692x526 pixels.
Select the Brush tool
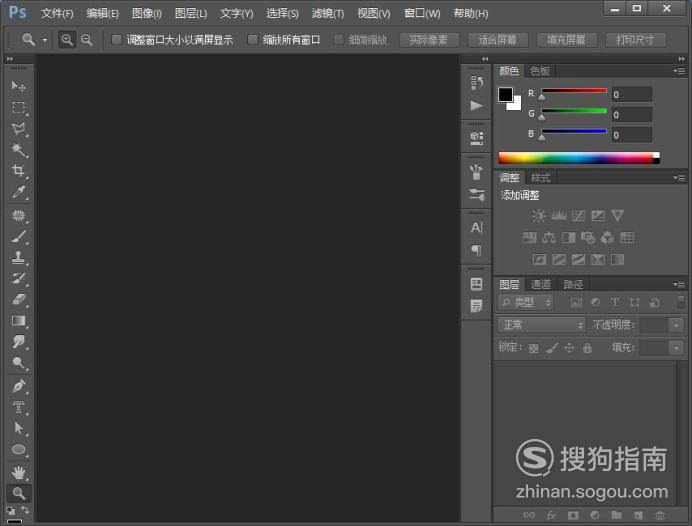point(18,237)
